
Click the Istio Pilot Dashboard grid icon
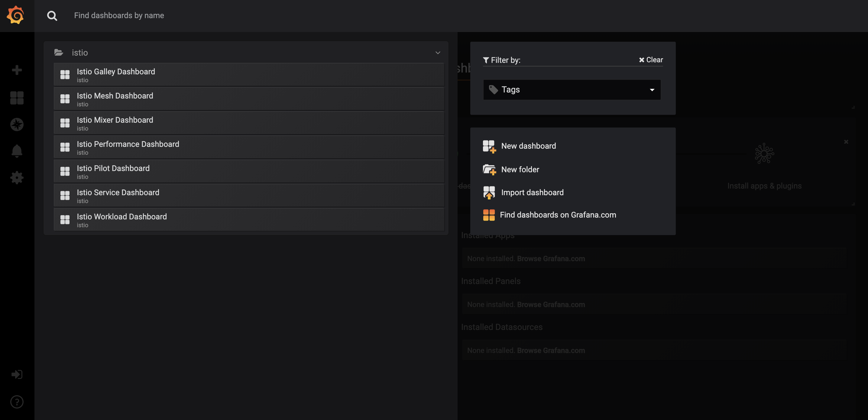click(65, 171)
